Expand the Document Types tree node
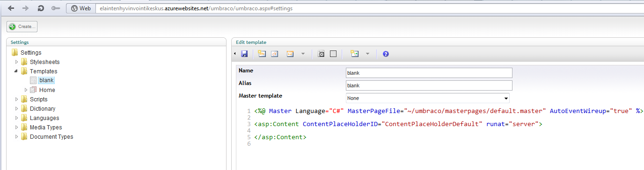Screen dimensions: 644x170 tap(17, 136)
